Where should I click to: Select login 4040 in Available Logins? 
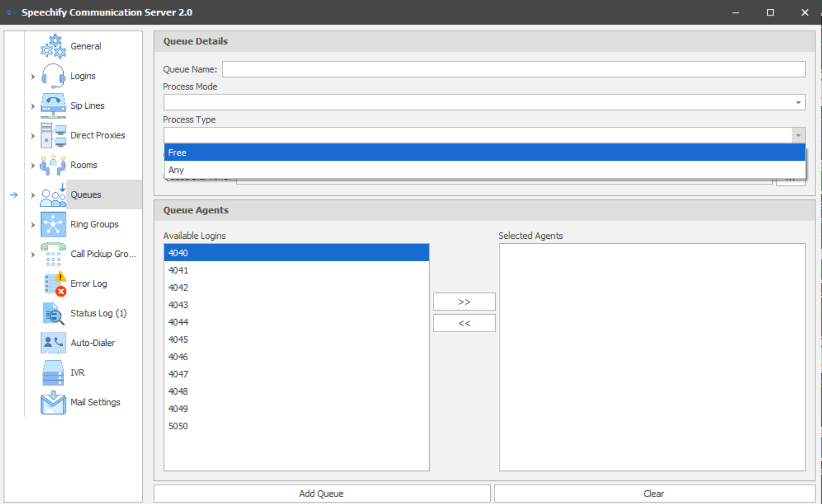(x=296, y=253)
